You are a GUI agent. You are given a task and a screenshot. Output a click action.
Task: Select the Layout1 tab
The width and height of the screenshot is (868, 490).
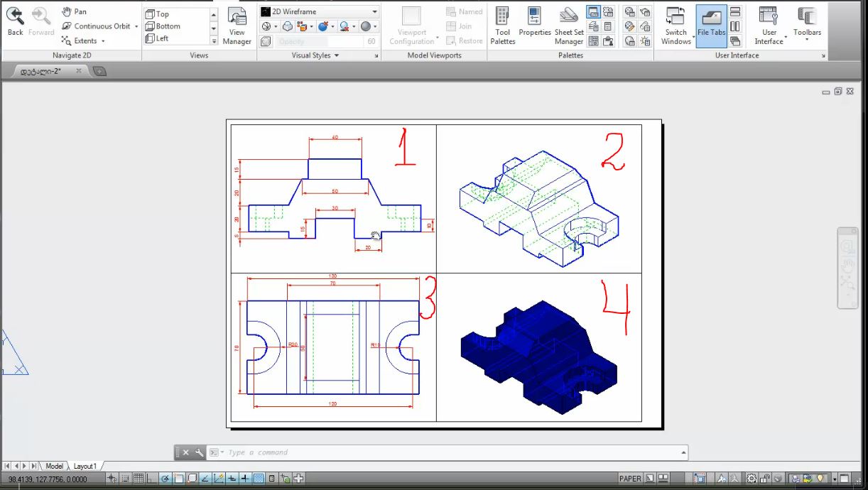coord(85,466)
